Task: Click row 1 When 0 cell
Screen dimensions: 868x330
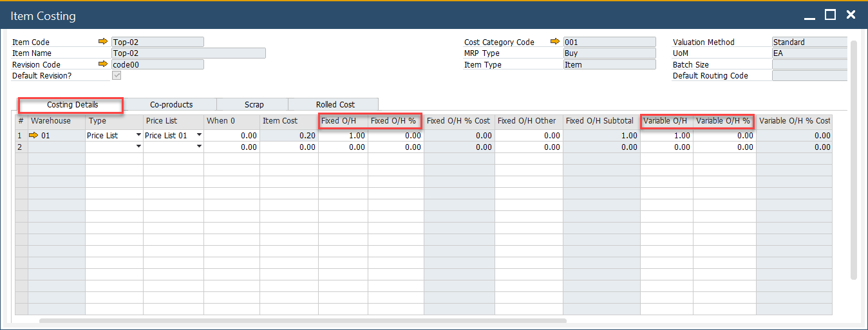Action: pyautogui.click(x=232, y=136)
